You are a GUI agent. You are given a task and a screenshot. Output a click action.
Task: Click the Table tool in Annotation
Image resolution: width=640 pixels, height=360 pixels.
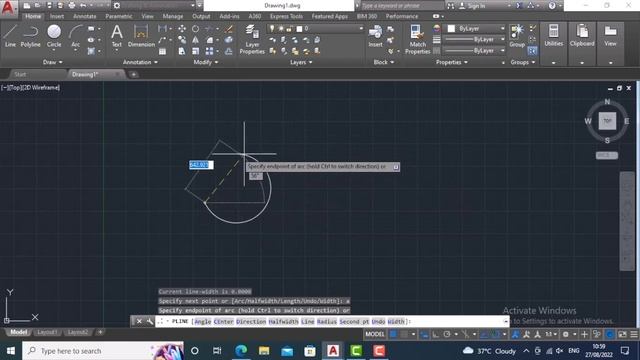click(x=162, y=51)
